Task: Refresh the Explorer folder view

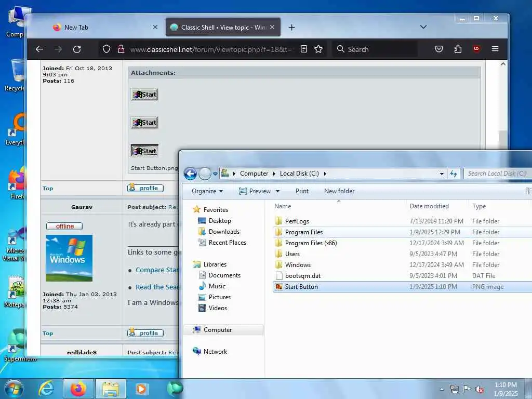Action: (x=454, y=174)
